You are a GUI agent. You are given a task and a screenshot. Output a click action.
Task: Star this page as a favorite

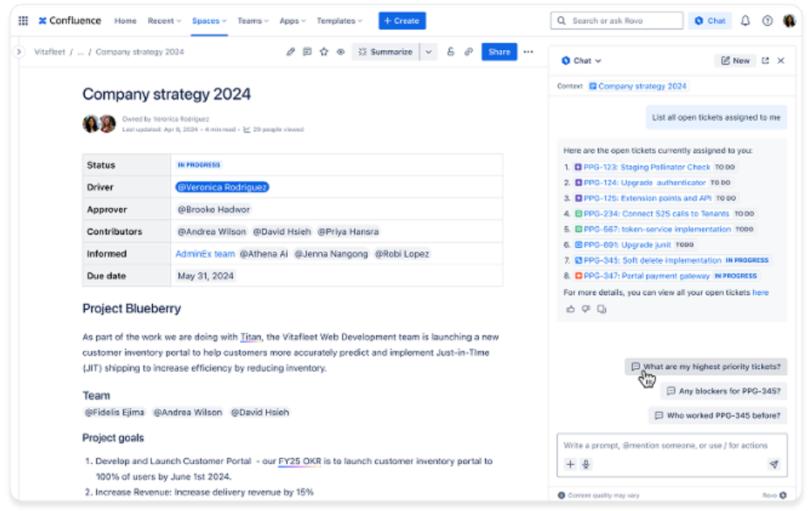(324, 52)
